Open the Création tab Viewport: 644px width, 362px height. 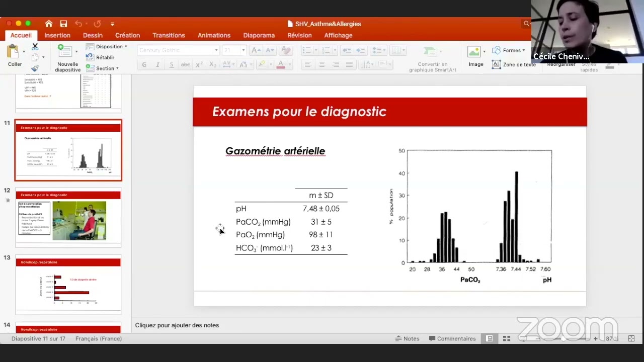pos(127,35)
